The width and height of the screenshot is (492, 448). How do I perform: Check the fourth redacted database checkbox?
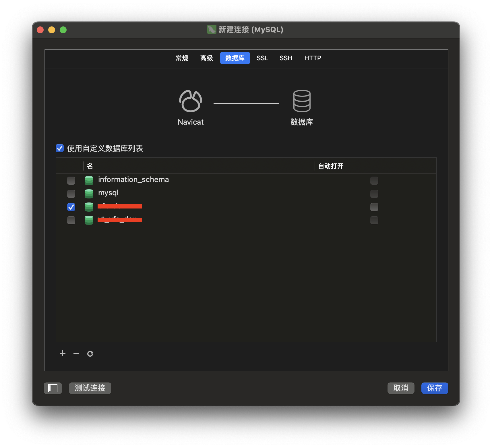(x=71, y=220)
